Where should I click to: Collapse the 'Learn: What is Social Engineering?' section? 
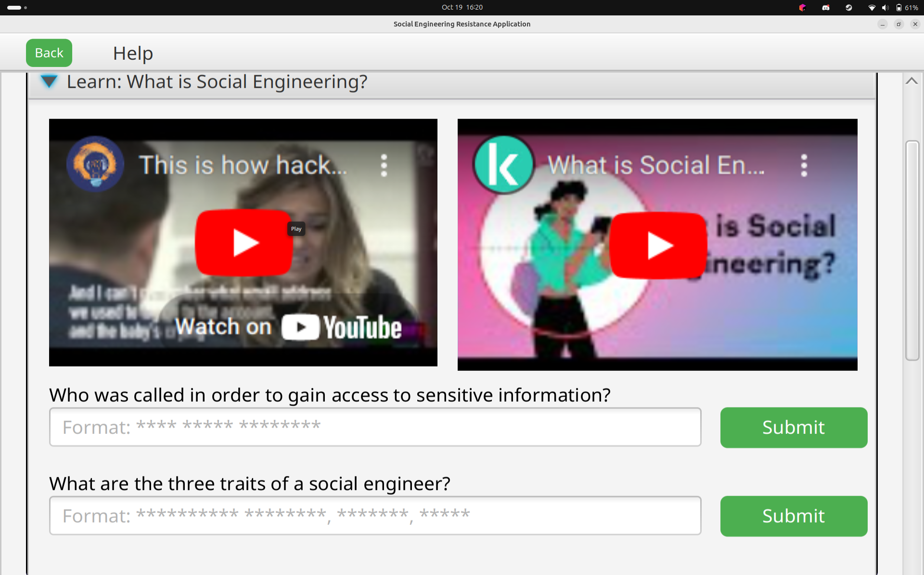[49, 81]
